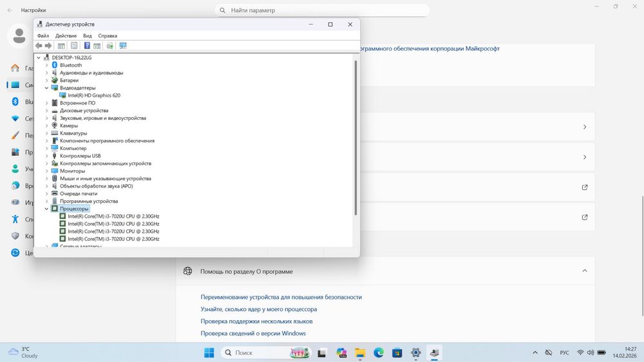Screen dimensions: 644x362
Task: Expand the Контроллеры USB category
Action: tap(46, 156)
